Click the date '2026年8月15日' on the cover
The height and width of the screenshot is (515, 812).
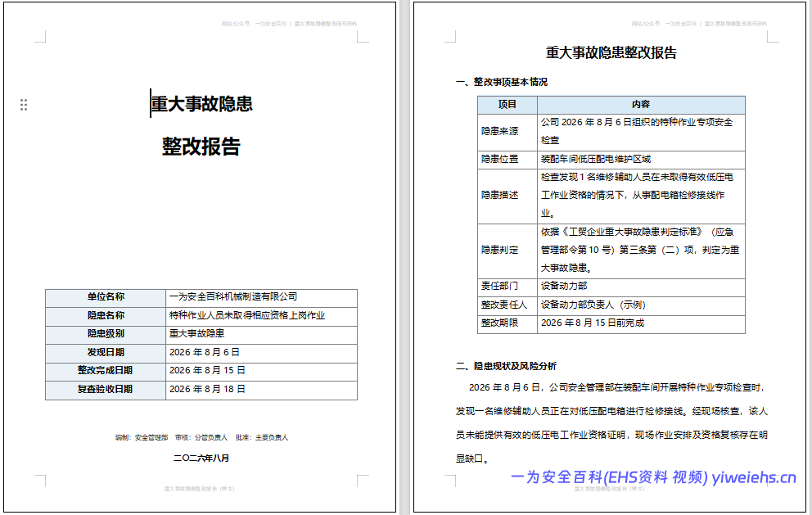point(261,371)
